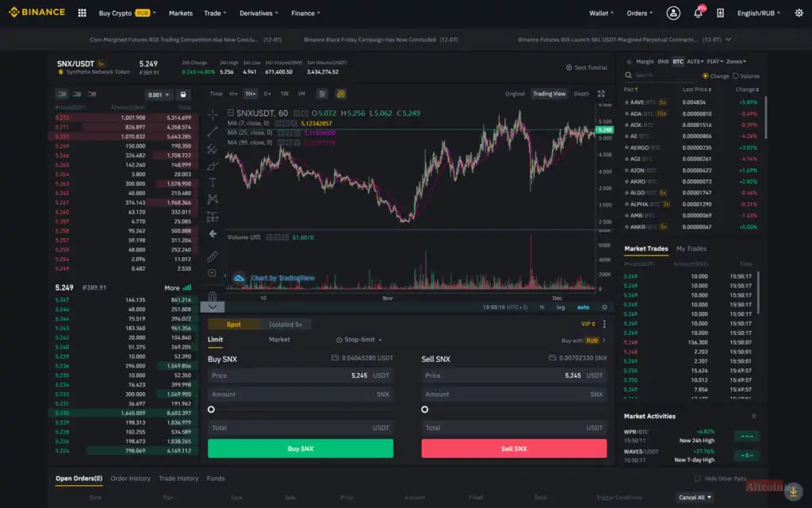The width and height of the screenshot is (812, 508).
Task: Open the app download icon in header
Action: coord(720,13)
